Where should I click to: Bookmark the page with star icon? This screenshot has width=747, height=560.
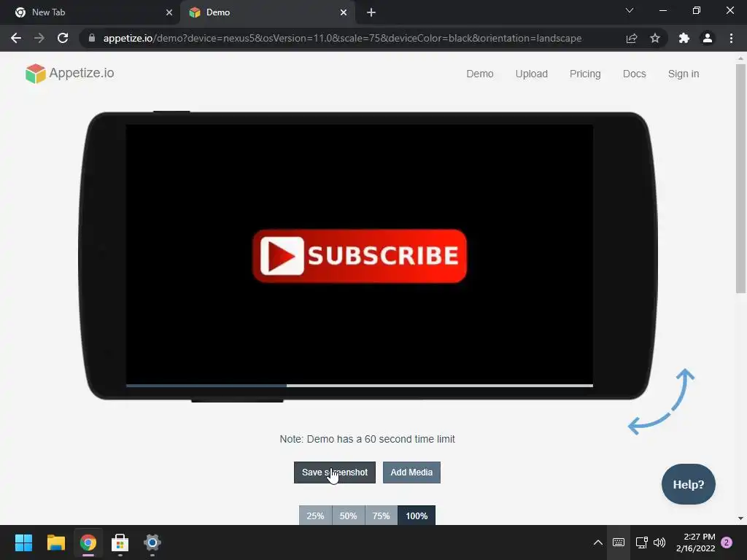[x=655, y=38]
